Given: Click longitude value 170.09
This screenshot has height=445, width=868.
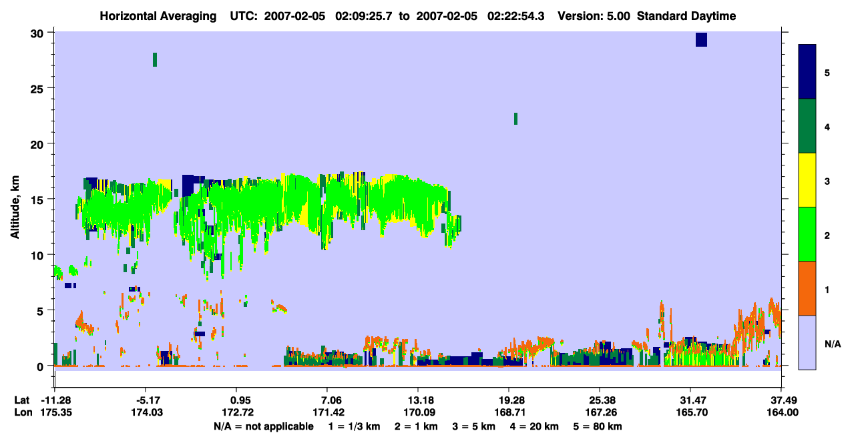Looking at the screenshot, I should click(x=418, y=413).
